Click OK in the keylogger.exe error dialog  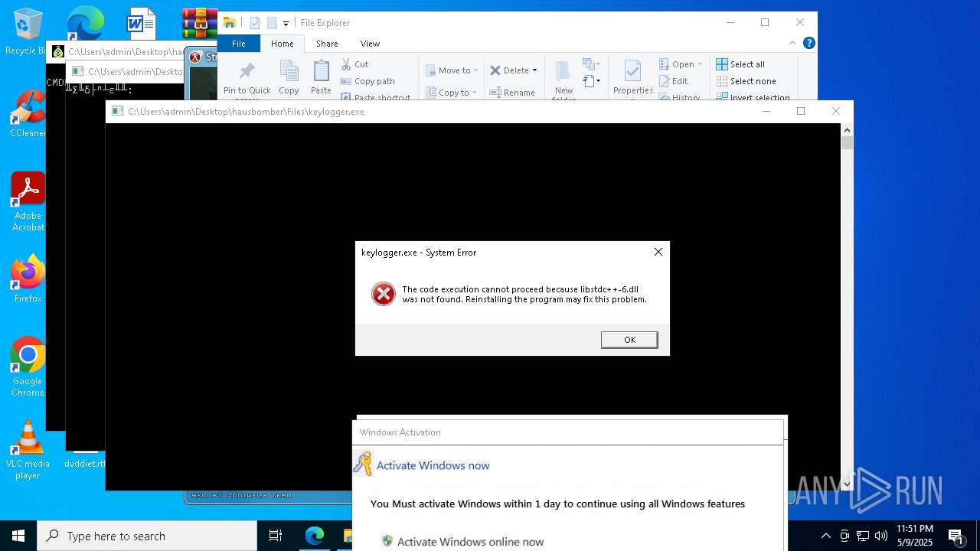tap(629, 340)
